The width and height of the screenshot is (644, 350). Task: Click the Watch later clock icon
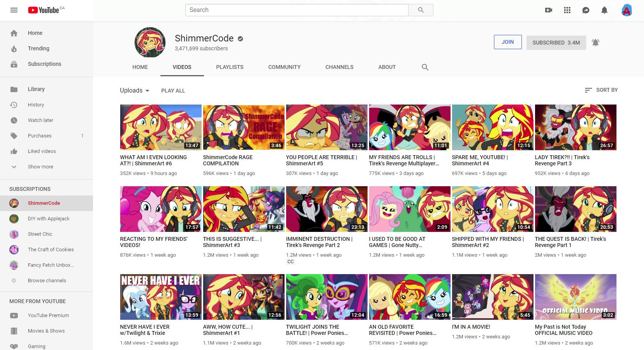click(14, 120)
